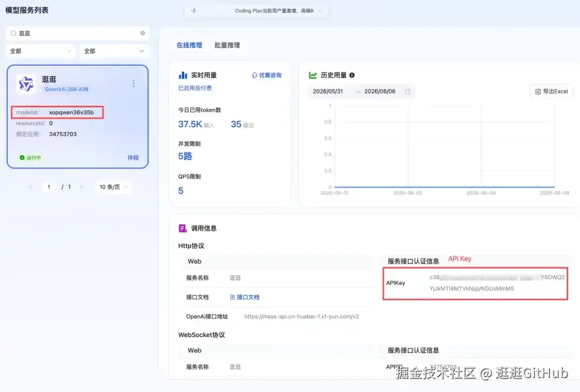Viewport: 580px width, 392px height.
Task: Open the 接口文档 link
Action: coord(244,297)
